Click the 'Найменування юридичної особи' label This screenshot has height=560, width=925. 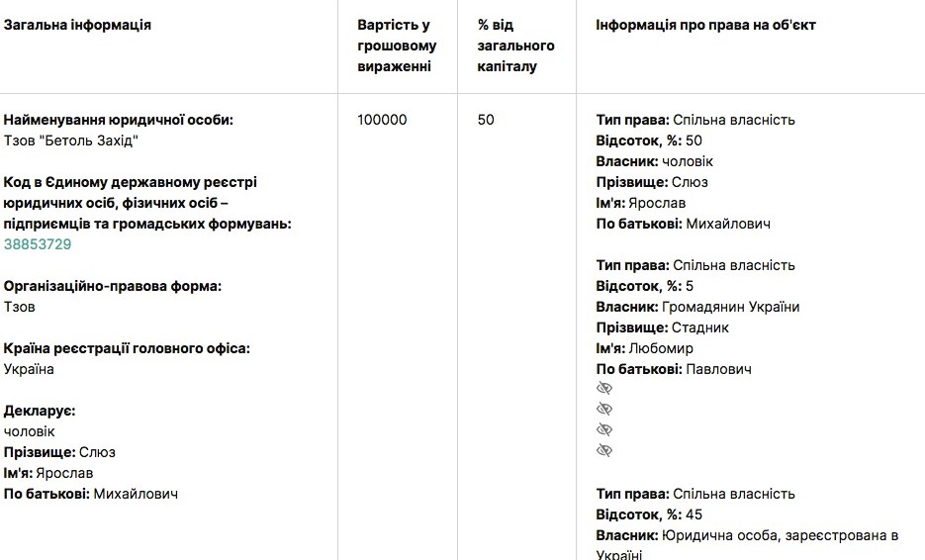pos(119,120)
